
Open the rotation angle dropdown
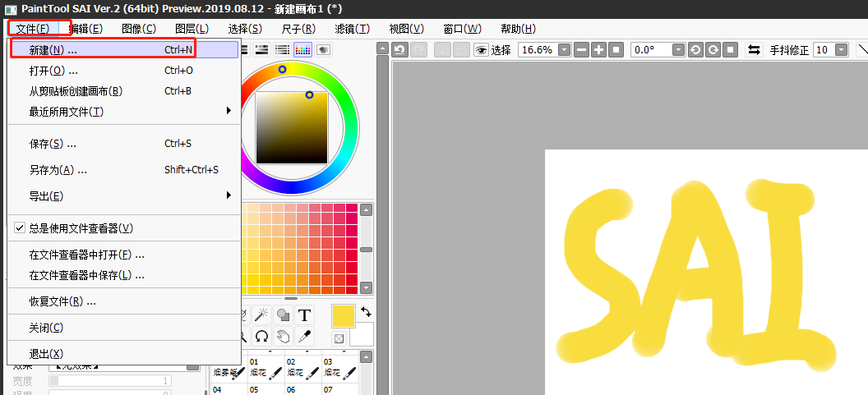pos(677,50)
